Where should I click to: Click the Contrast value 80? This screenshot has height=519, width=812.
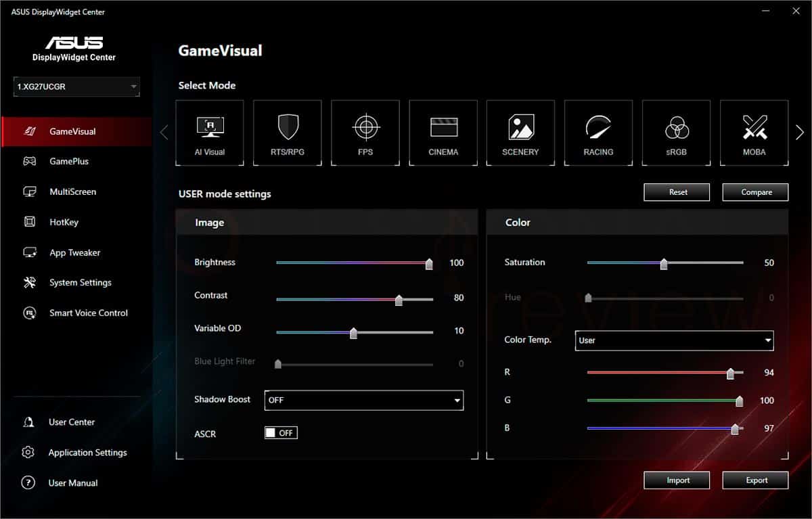click(459, 298)
